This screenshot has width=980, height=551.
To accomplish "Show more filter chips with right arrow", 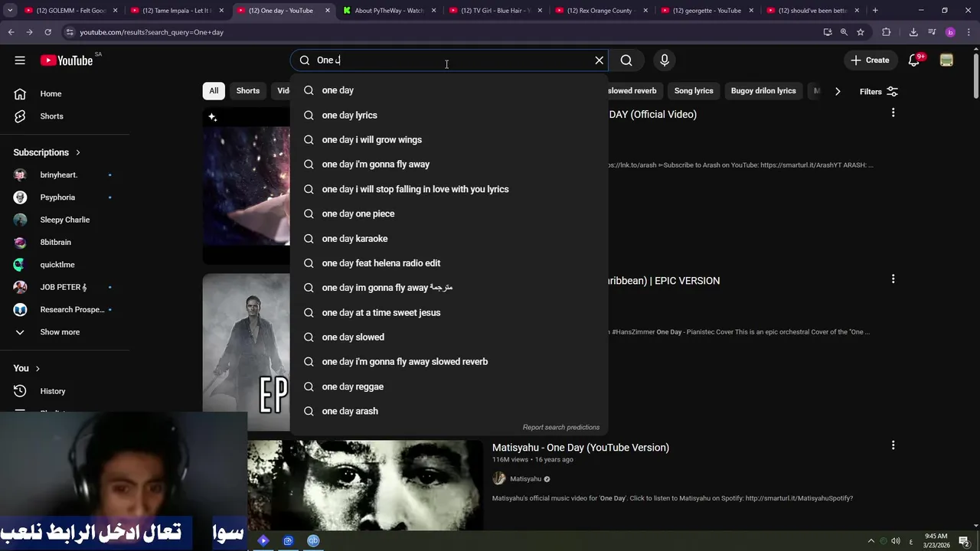I will coord(838,91).
